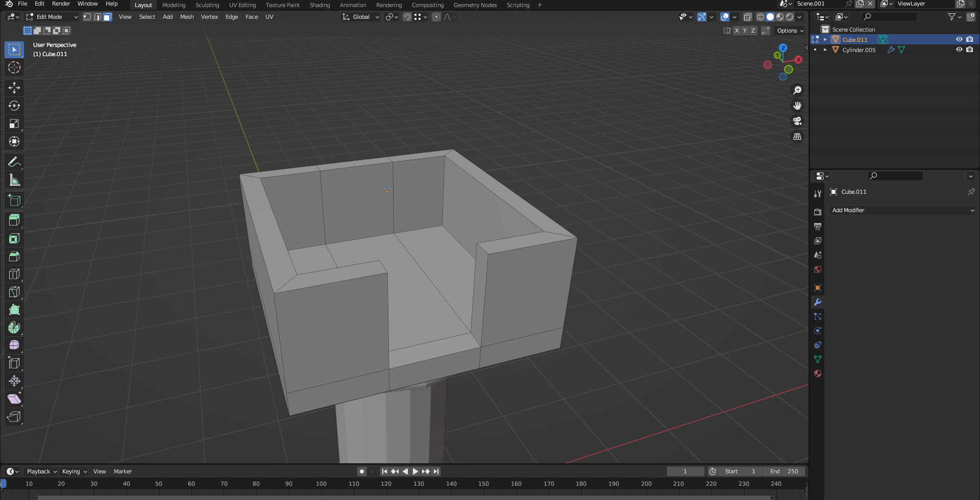
Task: Select the Rip Region tool
Action: [14, 417]
